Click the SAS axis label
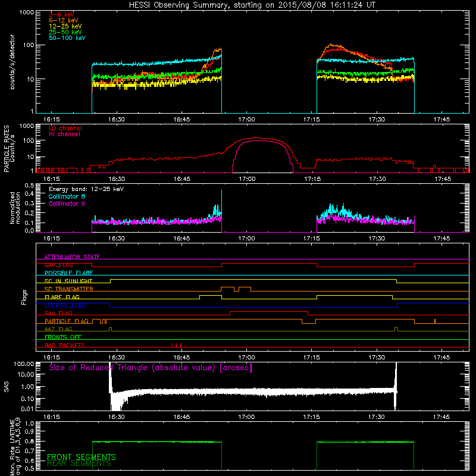 [x=7, y=387]
